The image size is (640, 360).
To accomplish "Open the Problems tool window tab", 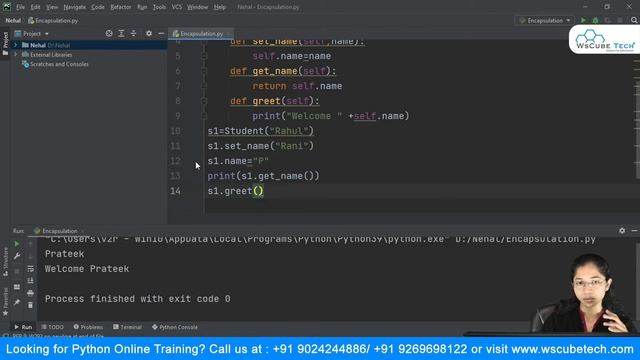I will pos(88,327).
